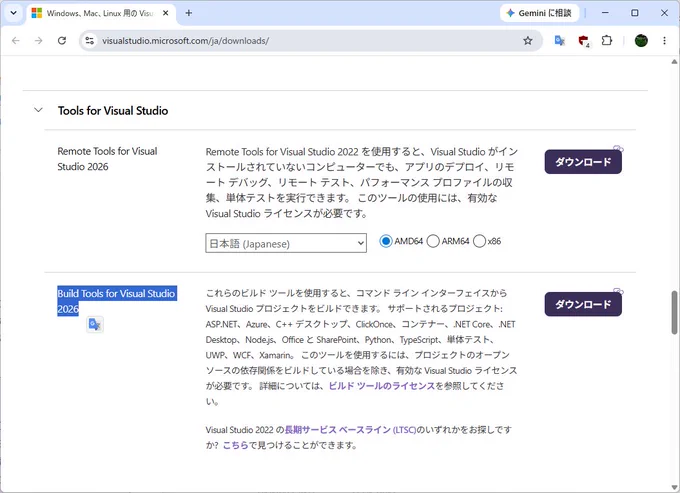This screenshot has height=493, width=680.
Task: Bookmark this page with the star icon
Action: point(527,41)
